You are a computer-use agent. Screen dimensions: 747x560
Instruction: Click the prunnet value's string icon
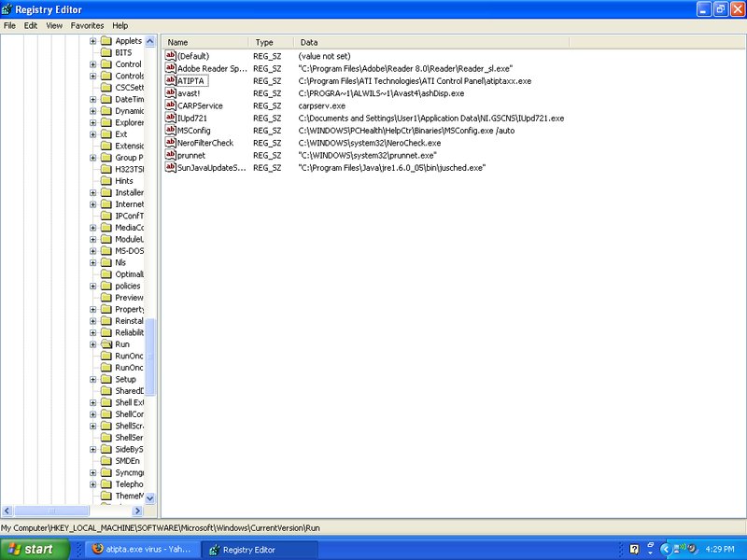click(x=171, y=155)
